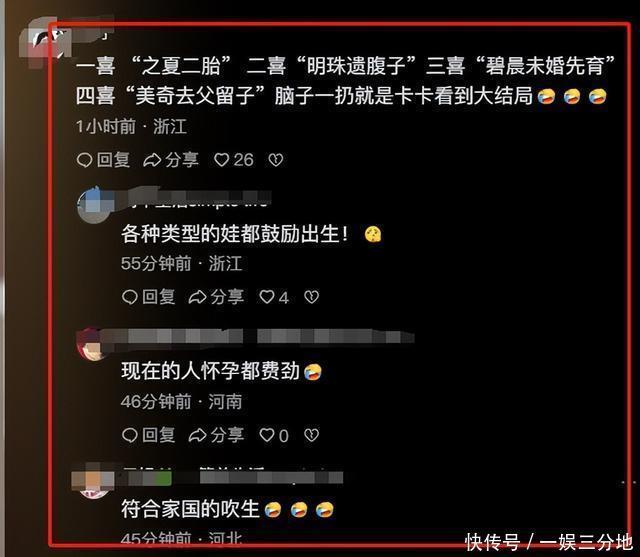Open avatar of the 55分钟前 浙江 commenter
Image resolution: width=640 pixels, height=557 pixels.
click(x=95, y=205)
